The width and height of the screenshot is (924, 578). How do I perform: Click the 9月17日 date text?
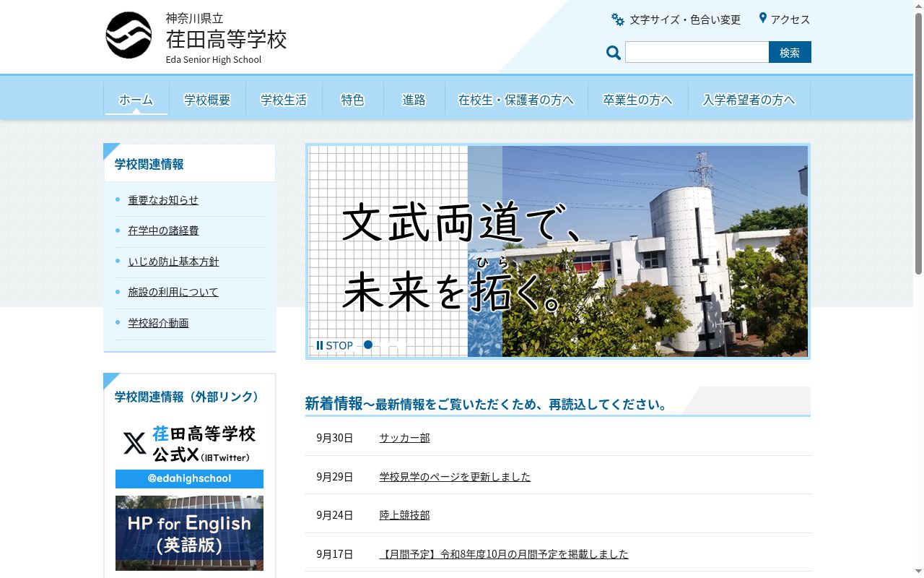(335, 554)
